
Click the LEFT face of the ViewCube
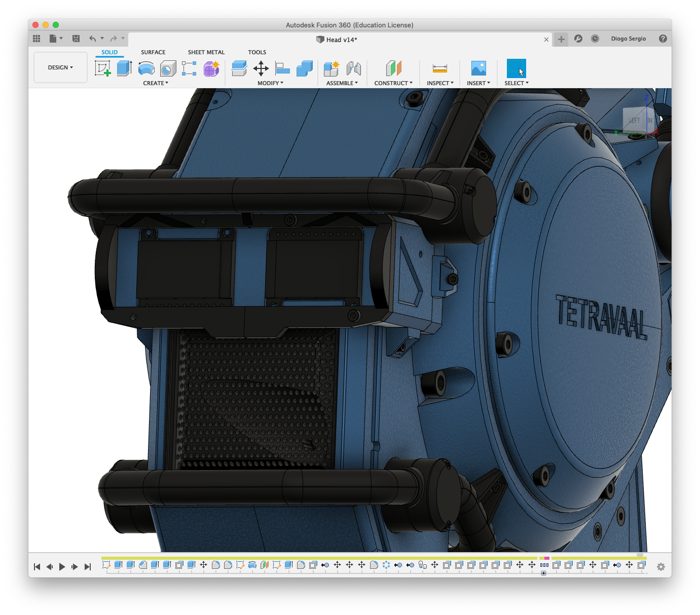tap(634, 121)
